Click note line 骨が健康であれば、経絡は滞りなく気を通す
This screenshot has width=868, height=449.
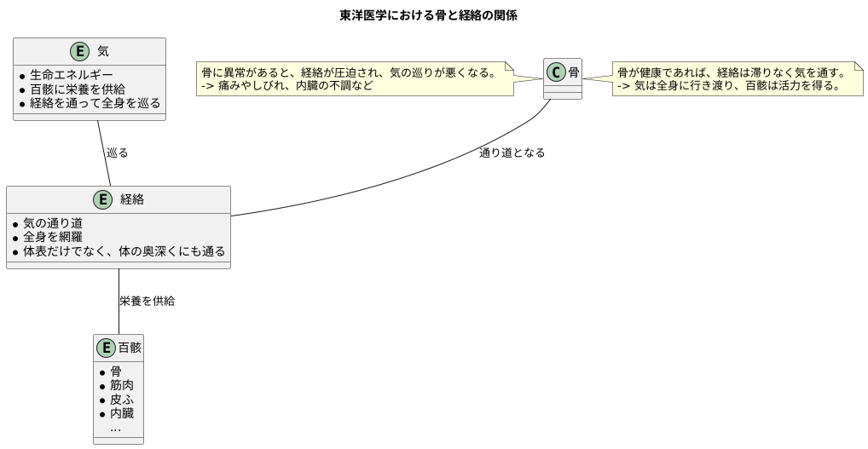pos(732,72)
